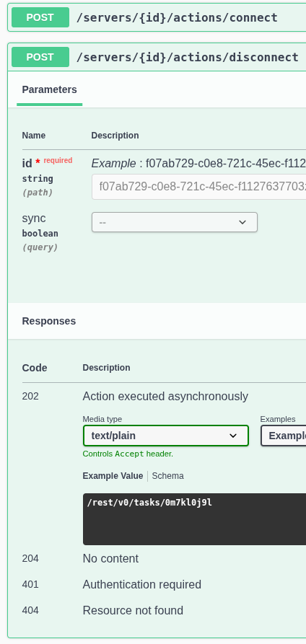Click the id path parameter input field

[x=199, y=187]
